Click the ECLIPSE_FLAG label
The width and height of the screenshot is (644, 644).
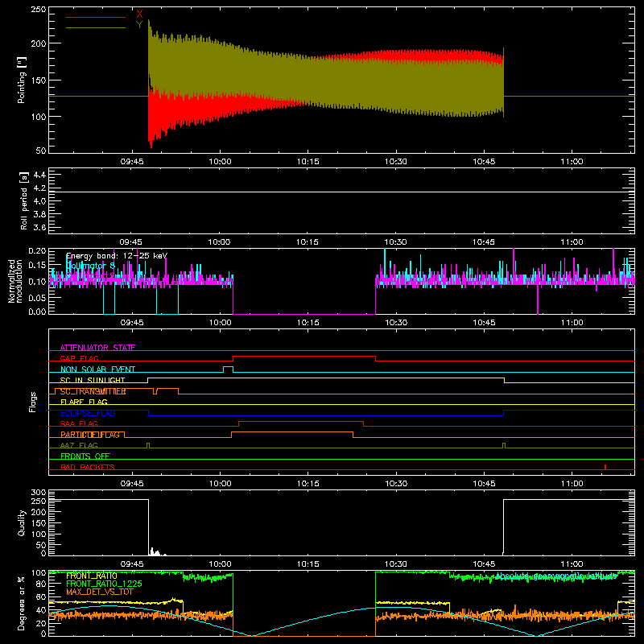coord(88,413)
